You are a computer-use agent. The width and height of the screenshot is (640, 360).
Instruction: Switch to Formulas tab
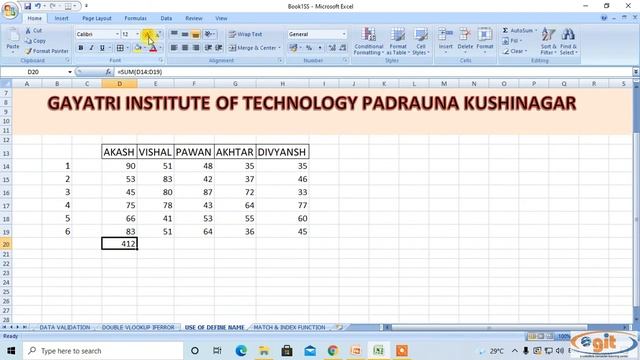coord(136,18)
